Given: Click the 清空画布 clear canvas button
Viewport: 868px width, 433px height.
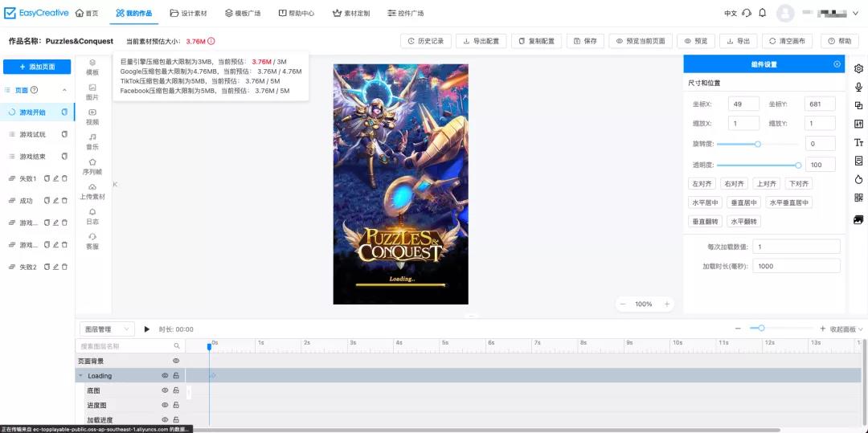Looking at the screenshot, I should [787, 41].
